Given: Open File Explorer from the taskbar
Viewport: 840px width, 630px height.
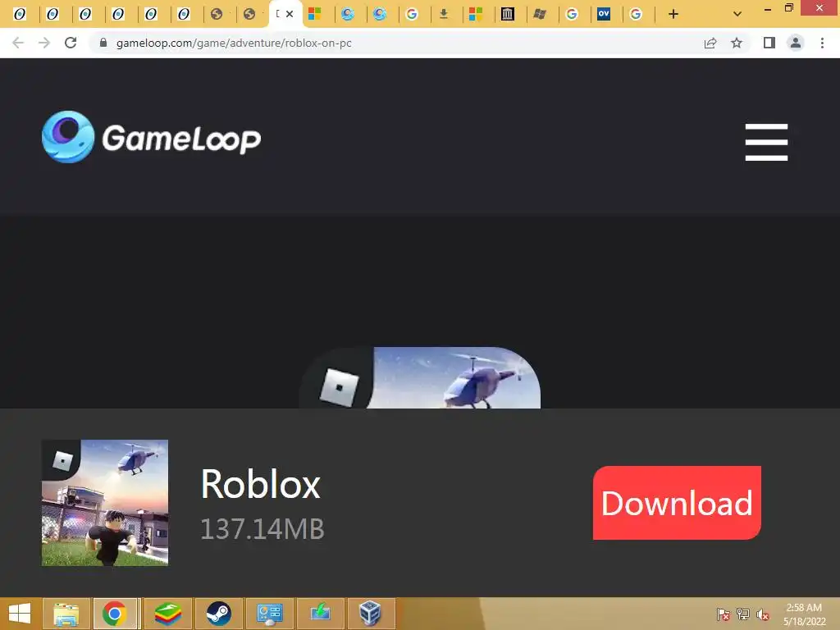Looking at the screenshot, I should [66, 614].
